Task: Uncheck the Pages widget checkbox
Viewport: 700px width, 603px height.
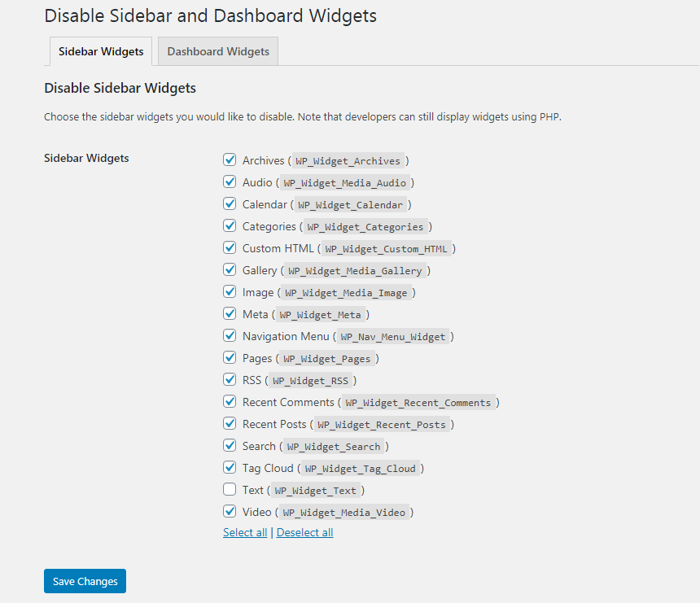Action: [x=230, y=358]
